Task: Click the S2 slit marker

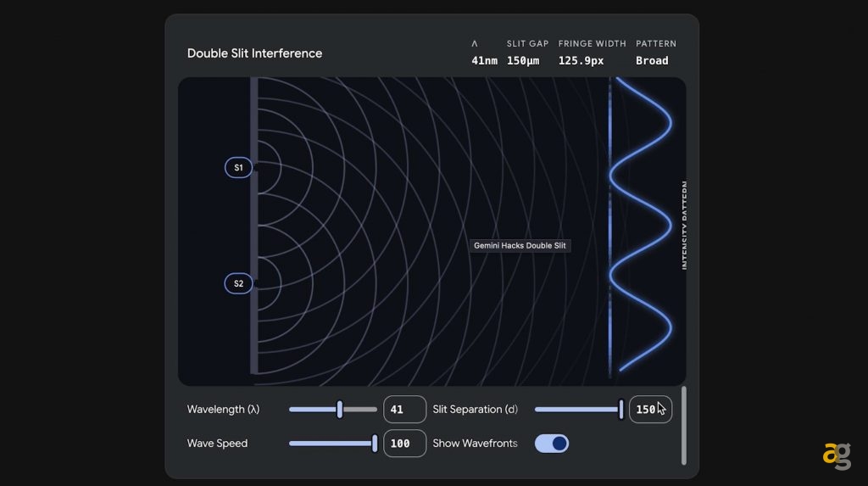Action: 238,283
